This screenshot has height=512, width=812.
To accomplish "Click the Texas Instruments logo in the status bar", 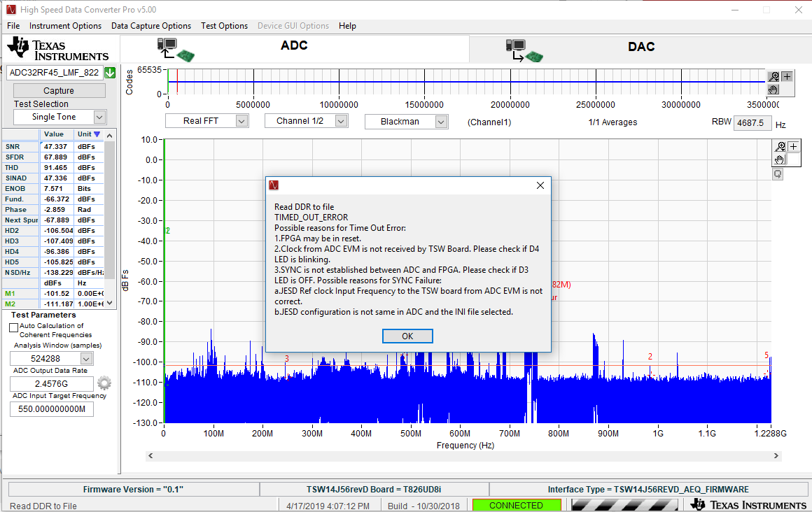I will point(749,505).
